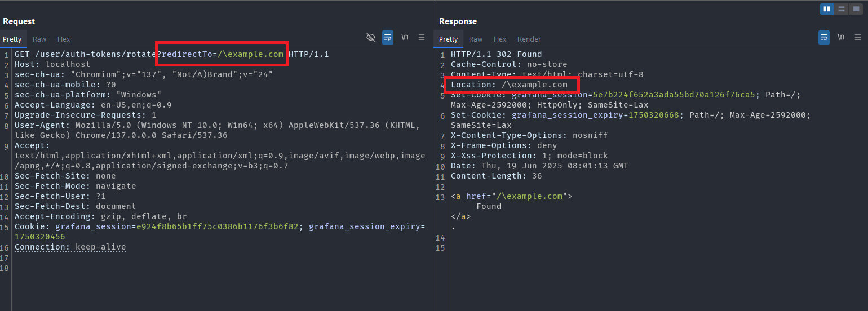Viewport: 868px width, 311px height.
Task: Open the Response Render tab
Action: click(x=529, y=39)
